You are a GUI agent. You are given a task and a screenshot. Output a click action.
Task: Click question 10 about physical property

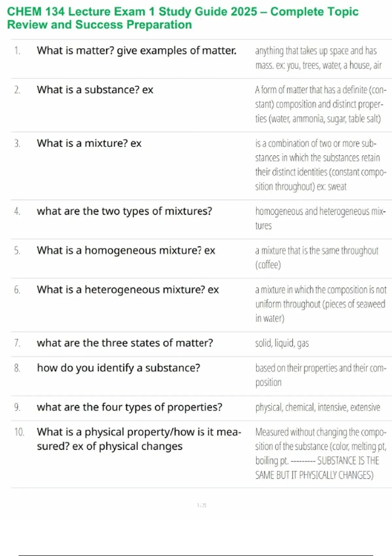pos(139,439)
